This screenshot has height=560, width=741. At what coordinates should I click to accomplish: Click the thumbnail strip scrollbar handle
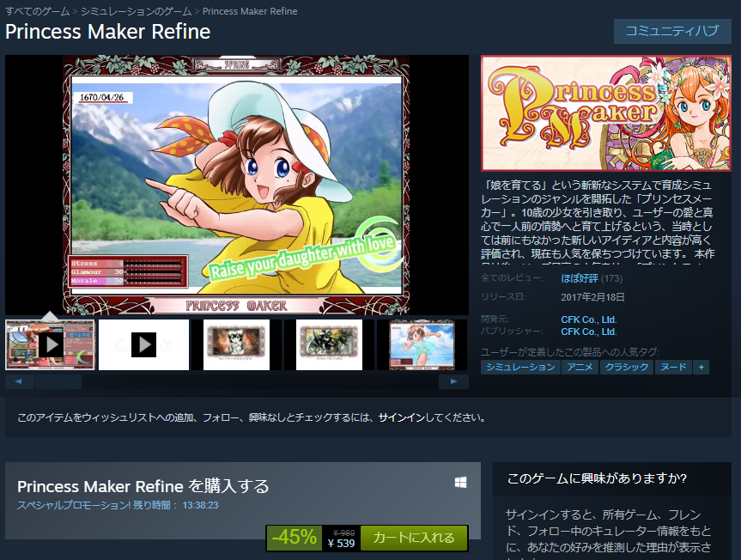(x=58, y=381)
